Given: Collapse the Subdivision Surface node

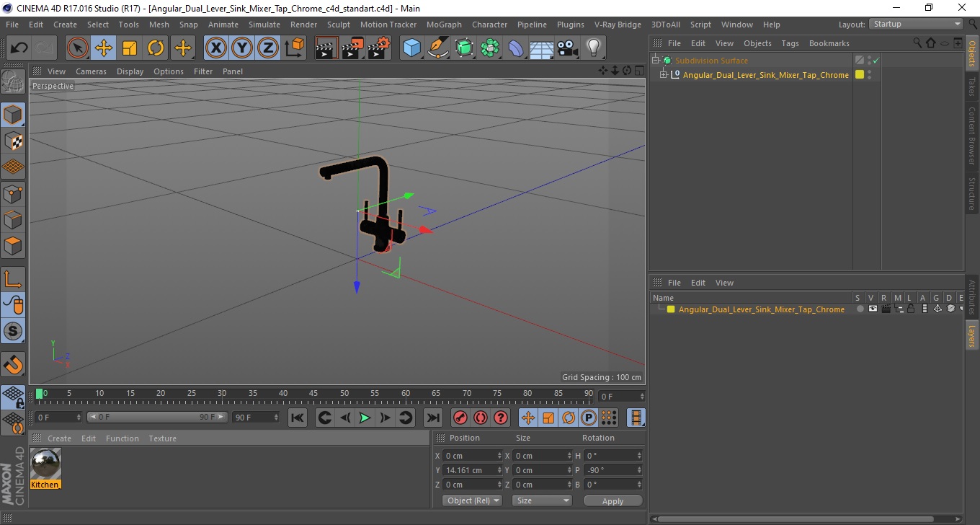Looking at the screenshot, I should (655, 61).
